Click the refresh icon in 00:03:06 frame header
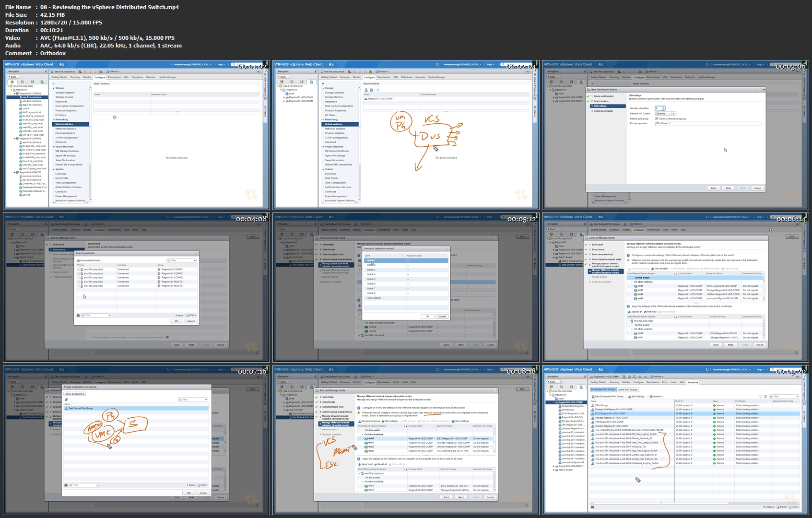This screenshot has height=518, width=812. [707, 64]
